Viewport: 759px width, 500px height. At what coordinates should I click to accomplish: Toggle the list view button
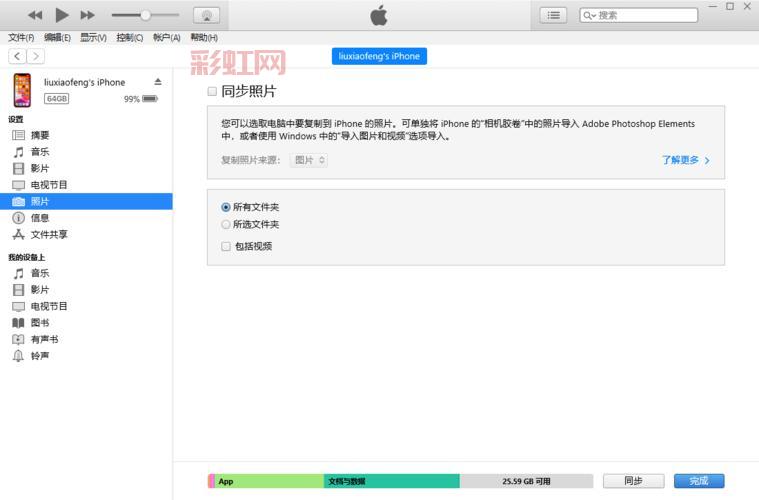pos(553,15)
